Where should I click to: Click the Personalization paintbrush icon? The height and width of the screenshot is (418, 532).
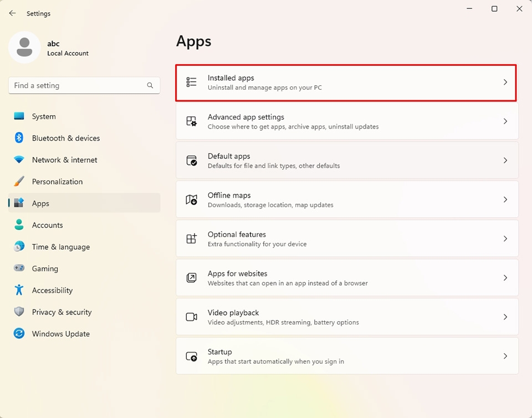pos(19,182)
